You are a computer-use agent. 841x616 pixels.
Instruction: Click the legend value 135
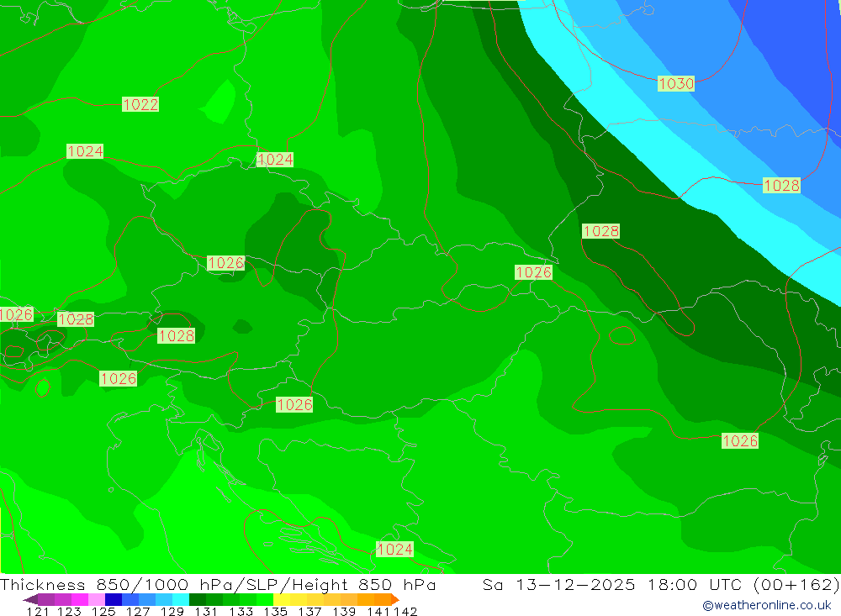(x=276, y=612)
